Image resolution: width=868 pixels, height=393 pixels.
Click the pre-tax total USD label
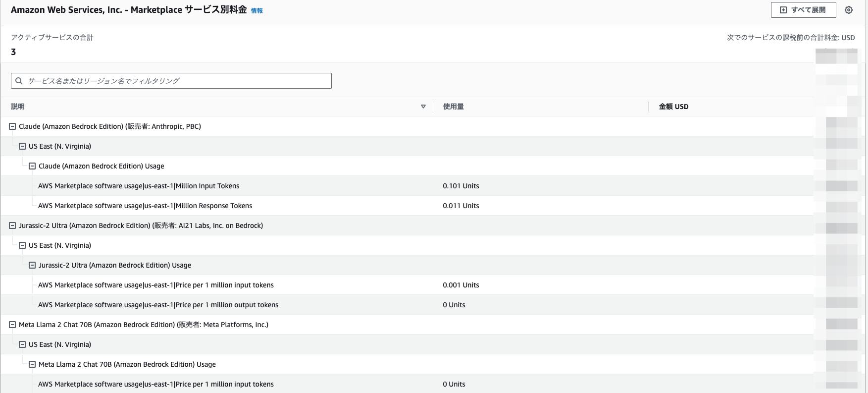(x=791, y=38)
